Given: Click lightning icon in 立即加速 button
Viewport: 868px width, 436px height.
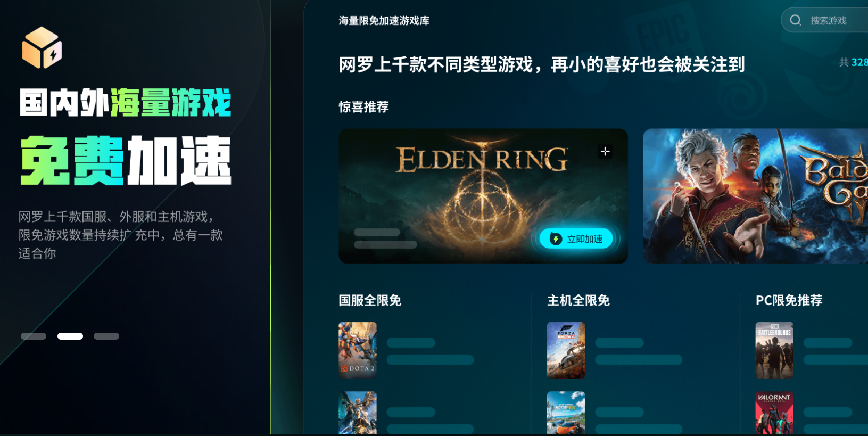Looking at the screenshot, I should click(x=556, y=238).
